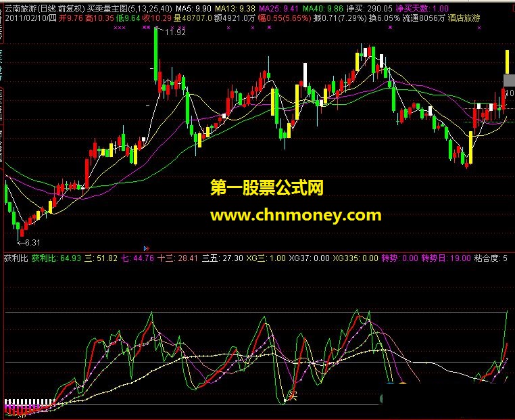Click the 粘合度 readout
515x420 pixels.
pos(491,258)
